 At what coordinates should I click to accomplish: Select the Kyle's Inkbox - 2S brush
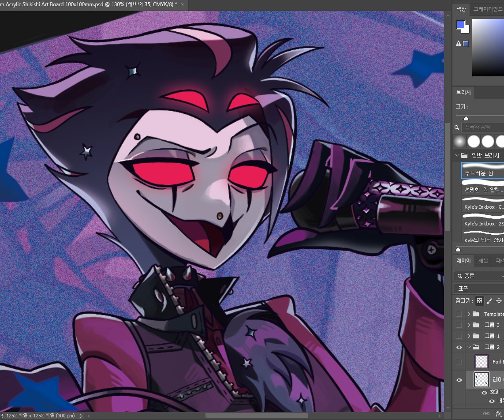pos(483,220)
